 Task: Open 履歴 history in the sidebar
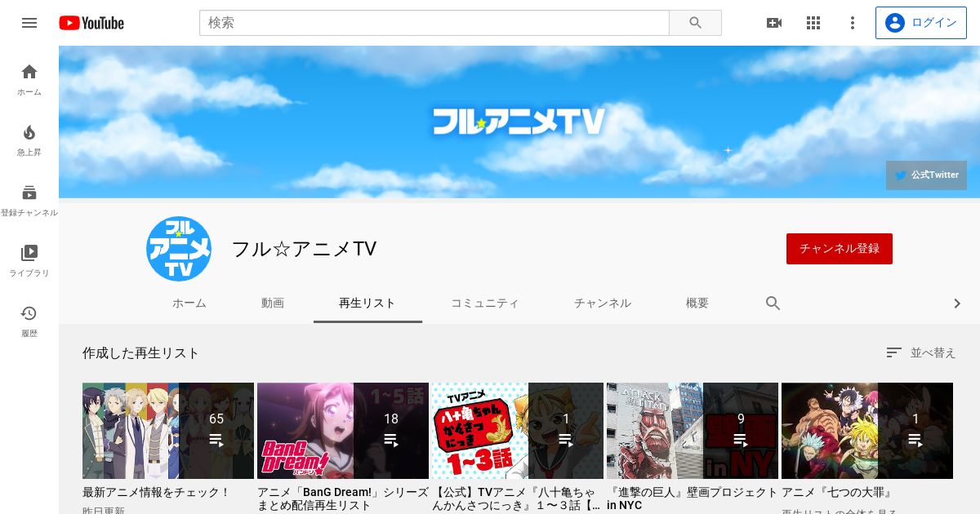coord(29,321)
